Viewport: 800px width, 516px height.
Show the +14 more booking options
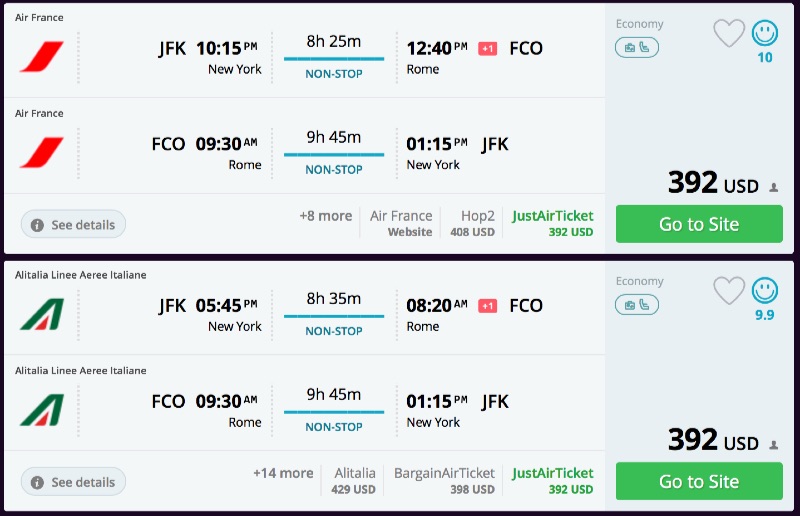[x=283, y=473]
